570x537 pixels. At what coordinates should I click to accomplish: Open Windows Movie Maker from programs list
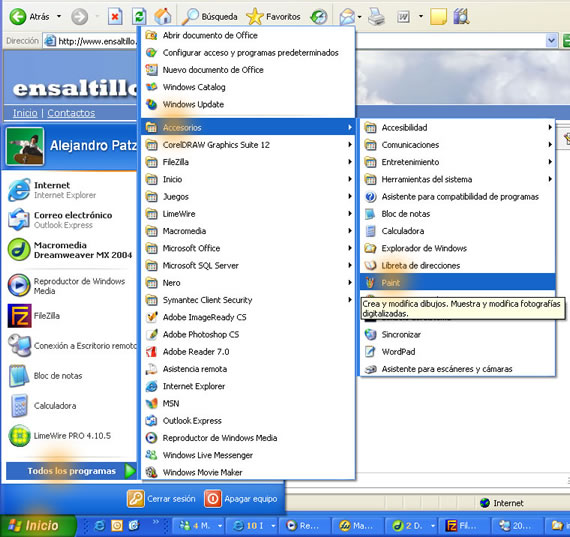pyautogui.click(x=248, y=472)
